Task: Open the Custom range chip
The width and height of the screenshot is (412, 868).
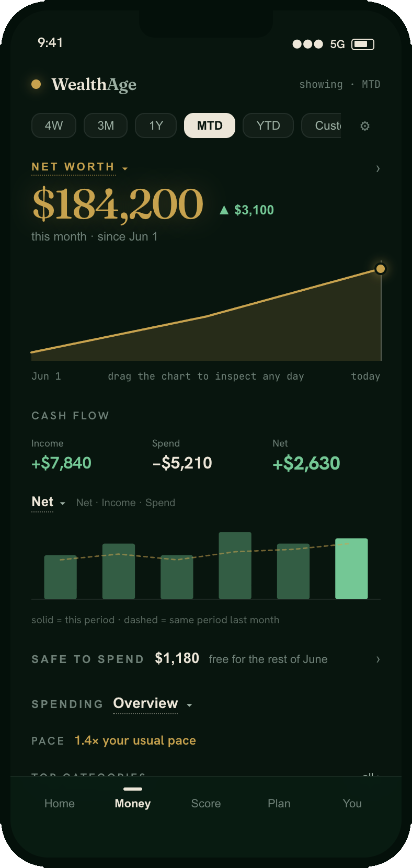Action: point(321,125)
